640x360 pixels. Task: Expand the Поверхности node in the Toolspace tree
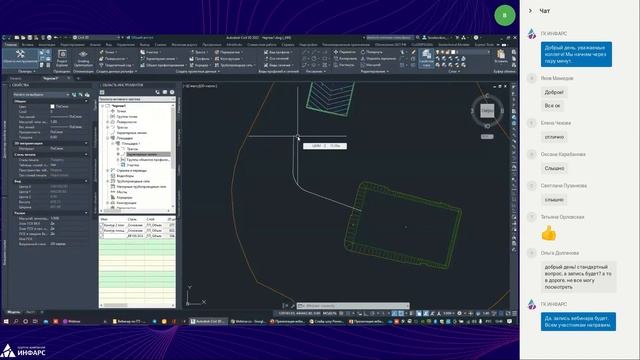[x=108, y=122]
